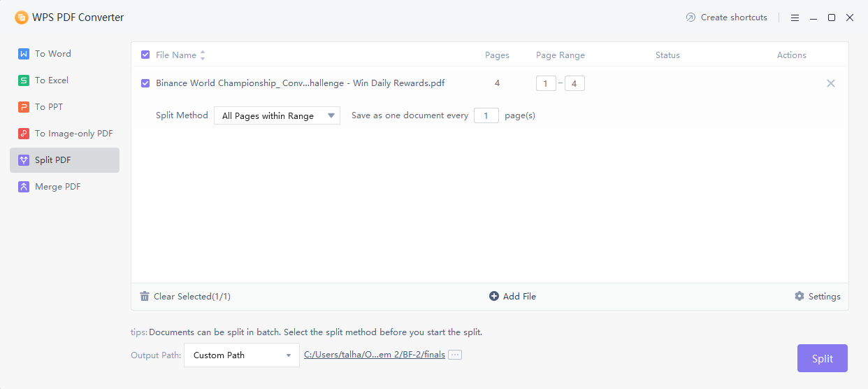Click the Create shortcuts icon
This screenshot has height=389, width=868.
point(691,17)
